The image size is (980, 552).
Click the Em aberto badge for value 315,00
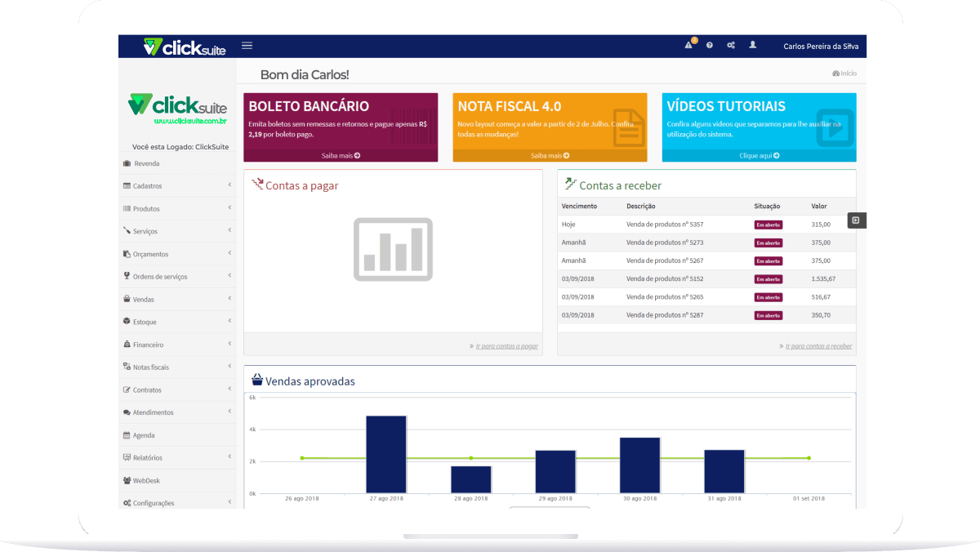pos(768,225)
